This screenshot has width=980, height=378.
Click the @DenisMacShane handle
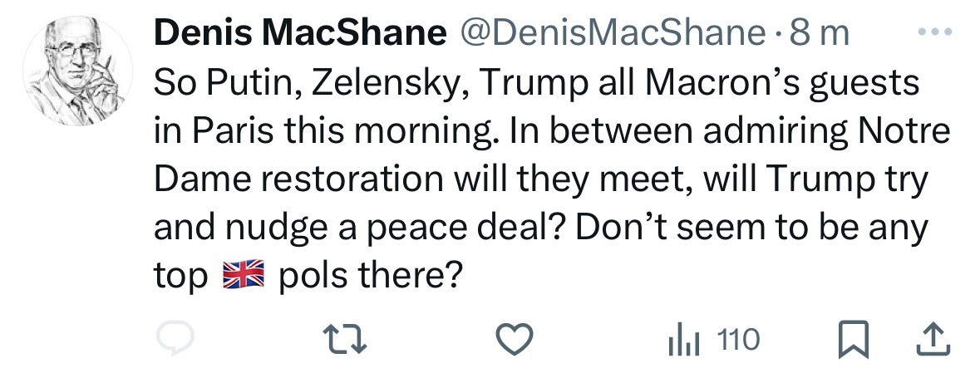click(x=615, y=33)
